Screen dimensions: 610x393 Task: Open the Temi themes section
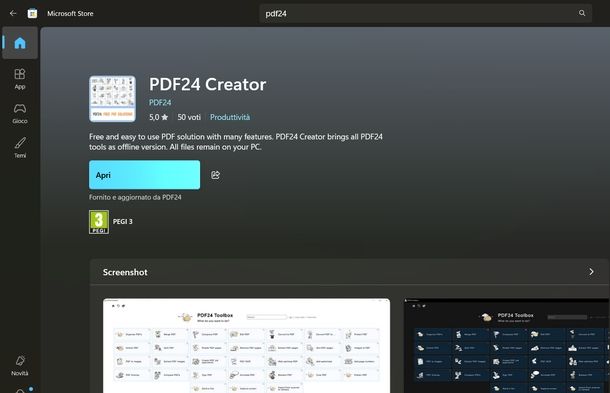[x=20, y=147]
